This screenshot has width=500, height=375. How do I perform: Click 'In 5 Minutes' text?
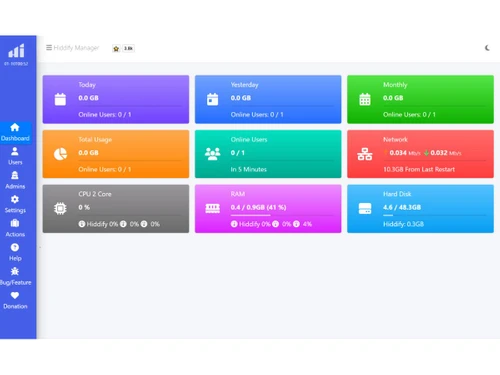[249, 169]
